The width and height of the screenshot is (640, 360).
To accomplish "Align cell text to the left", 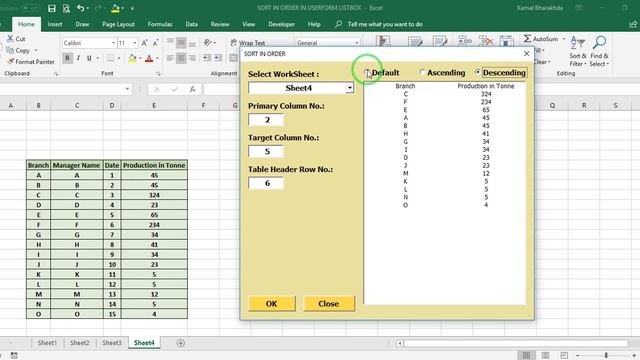I will tap(170, 58).
